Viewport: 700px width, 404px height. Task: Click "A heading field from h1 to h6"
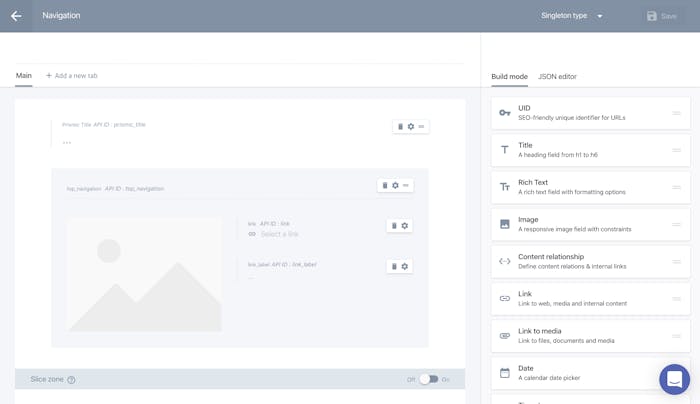(x=558, y=155)
